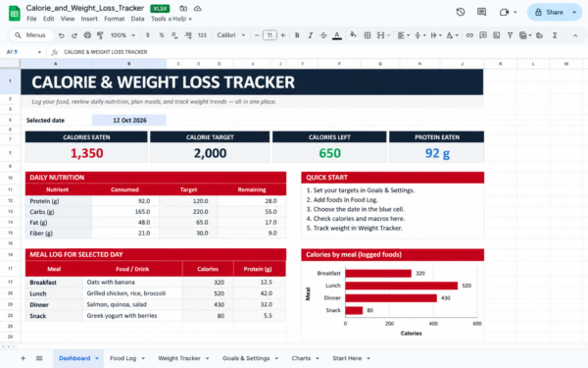588x368 pixels.
Task: Select the 12 Oct 2026 date cell
Action: tap(129, 120)
